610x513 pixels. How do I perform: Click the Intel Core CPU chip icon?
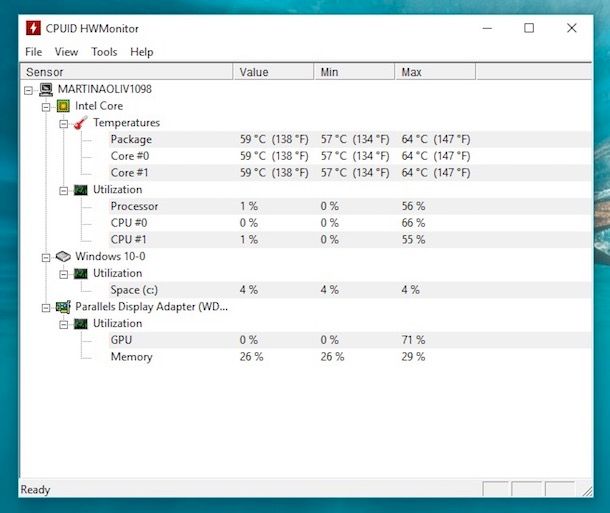63,106
